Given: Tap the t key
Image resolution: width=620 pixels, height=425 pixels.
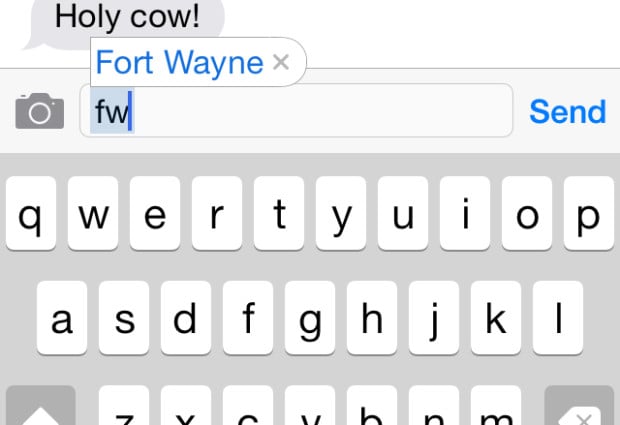Looking at the screenshot, I should 279,213.
